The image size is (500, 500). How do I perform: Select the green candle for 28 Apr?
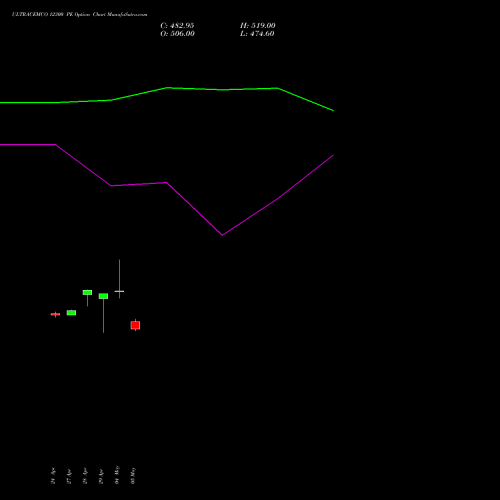(87, 292)
